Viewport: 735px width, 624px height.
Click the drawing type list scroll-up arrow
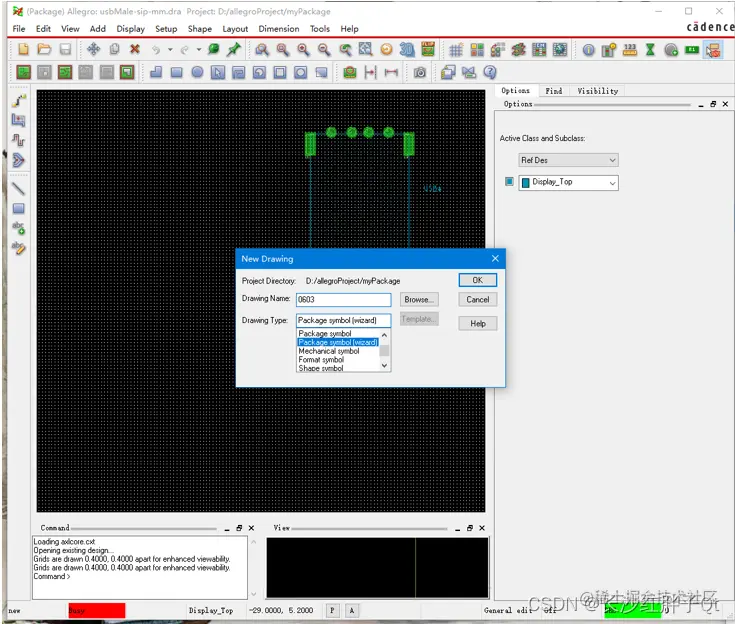(384, 335)
